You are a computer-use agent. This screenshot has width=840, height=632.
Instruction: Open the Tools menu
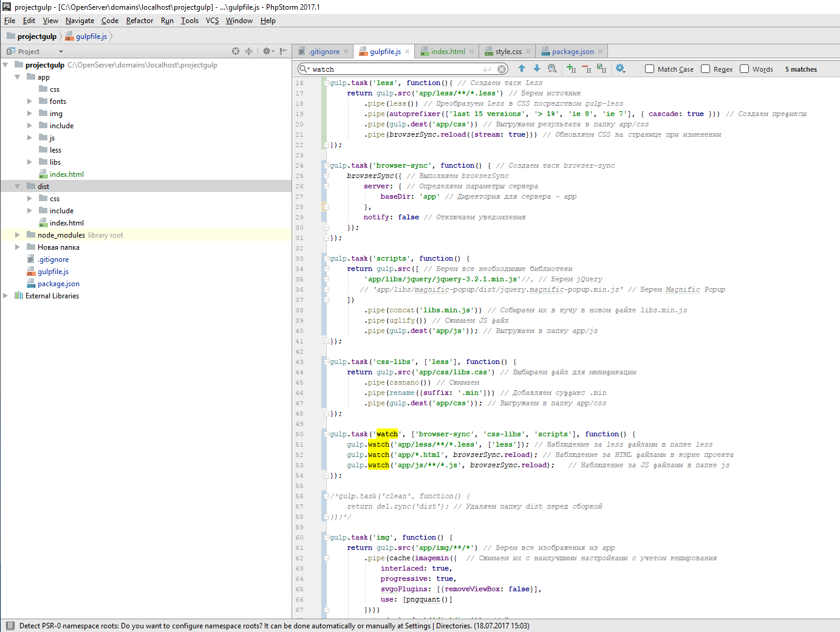pos(190,21)
